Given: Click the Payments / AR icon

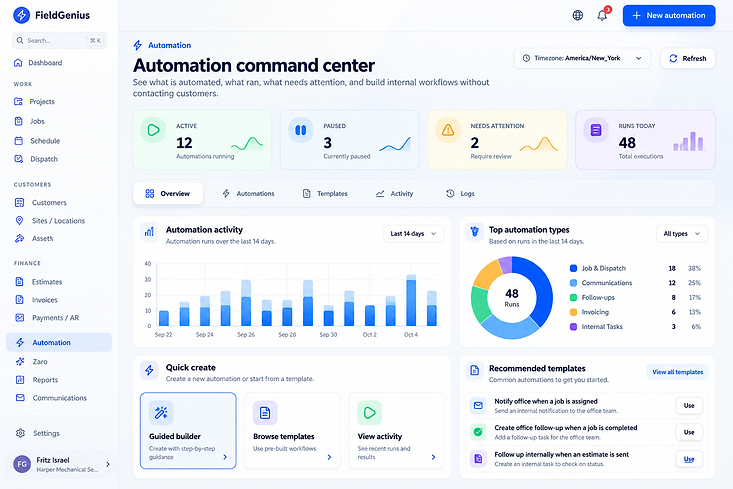Looking at the screenshot, I should pos(19,317).
